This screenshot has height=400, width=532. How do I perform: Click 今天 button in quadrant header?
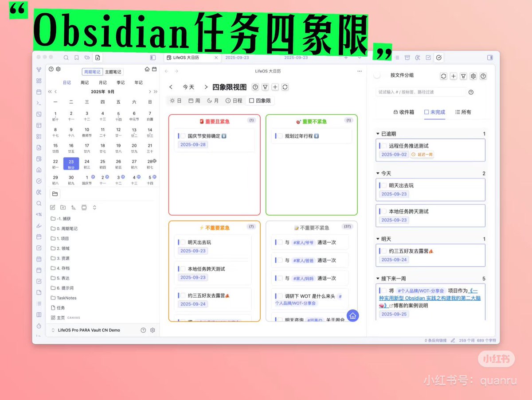click(x=188, y=87)
